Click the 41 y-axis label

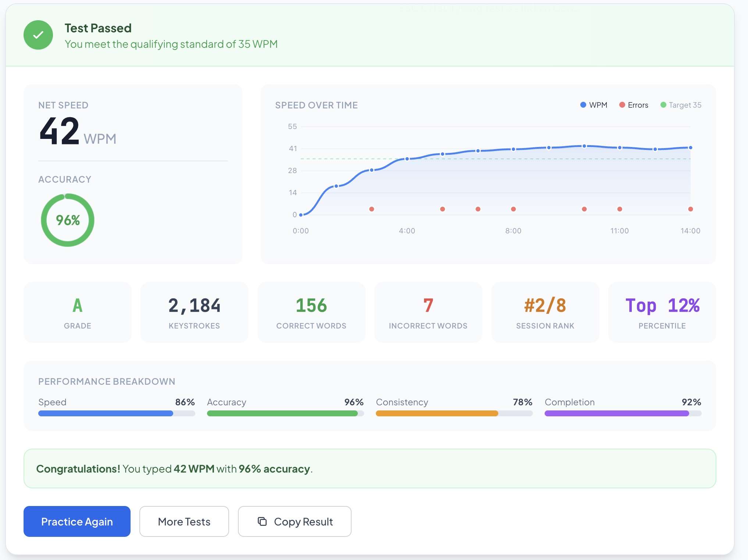click(293, 148)
